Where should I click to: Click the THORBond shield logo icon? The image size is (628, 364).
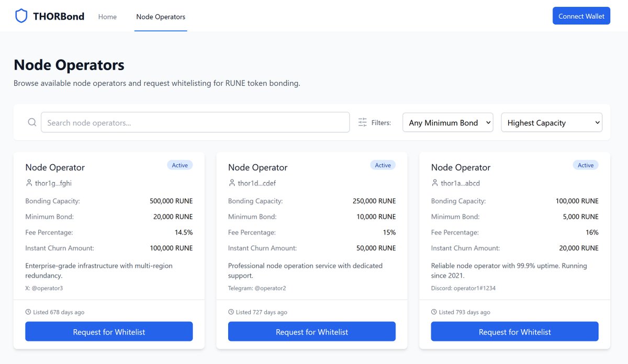click(x=21, y=16)
